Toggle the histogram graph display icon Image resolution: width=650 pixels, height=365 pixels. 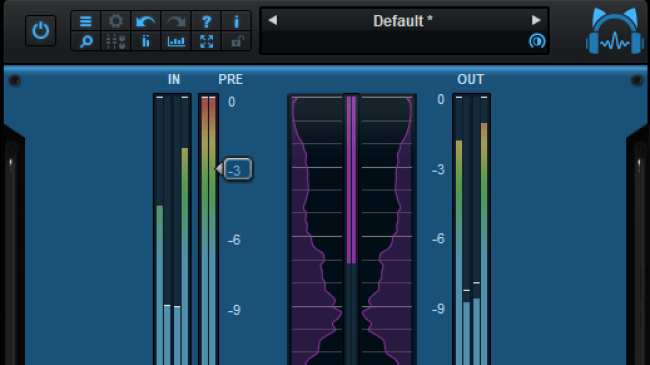(176, 41)
